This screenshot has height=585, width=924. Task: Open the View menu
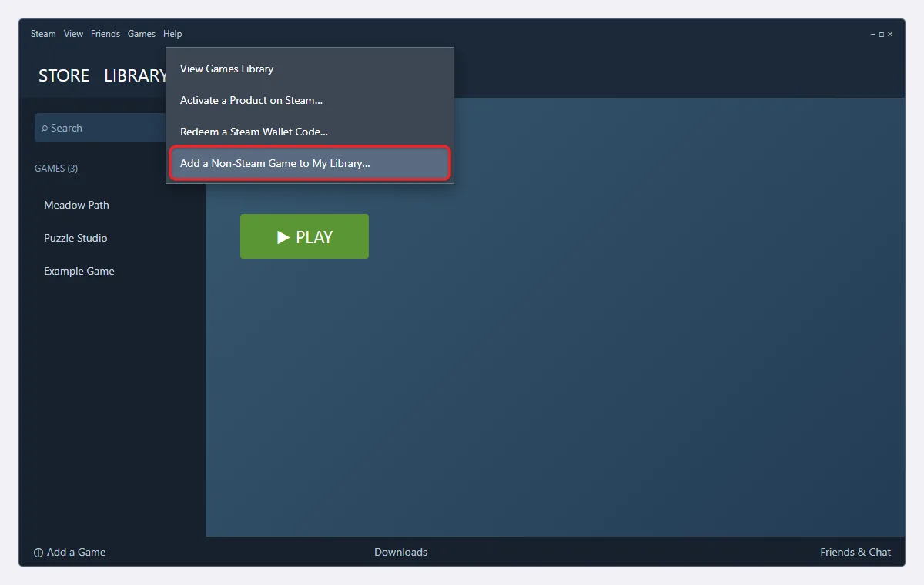[73, 34]
